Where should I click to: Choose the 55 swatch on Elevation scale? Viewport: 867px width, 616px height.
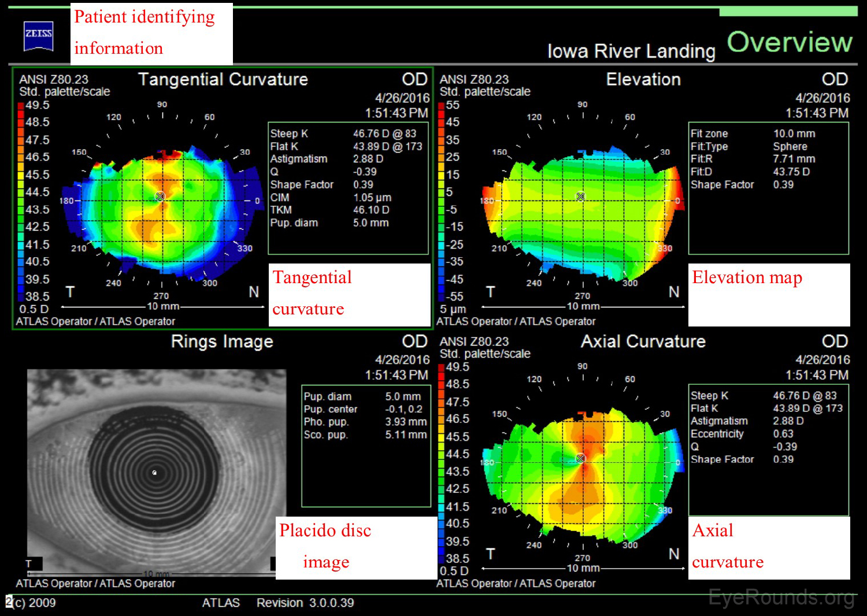(442, 106)
